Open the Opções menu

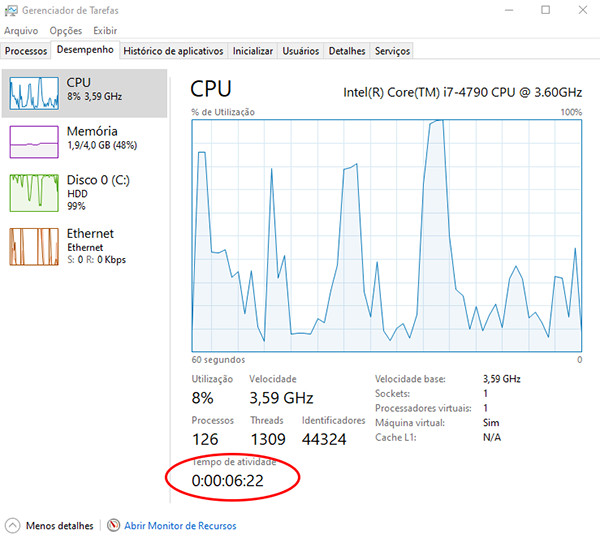click(x=65, y=31)
